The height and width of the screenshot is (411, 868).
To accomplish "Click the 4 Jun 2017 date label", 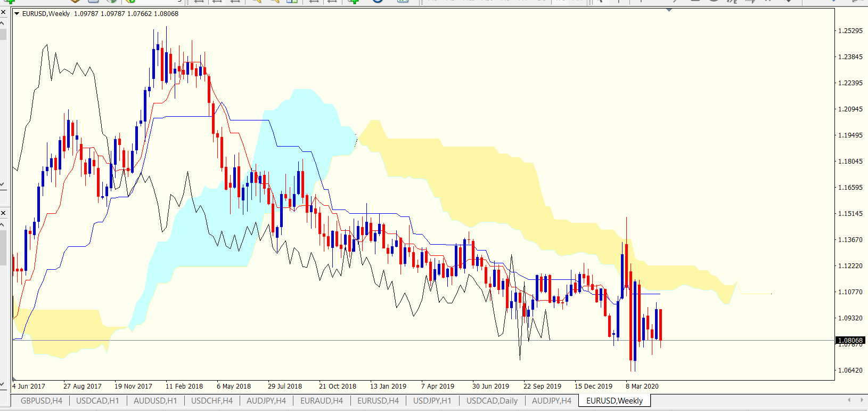I will 29,386.
